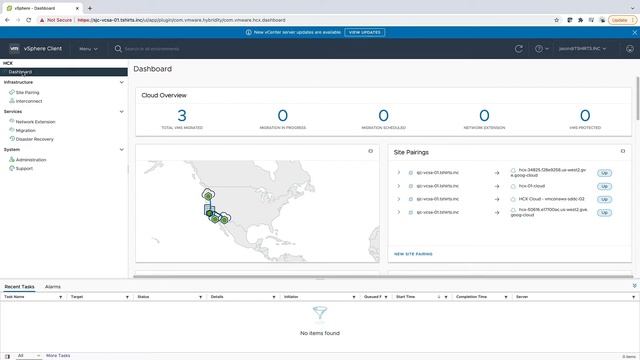640x360 pixels.
Task: Click Up status for HCX Cloud vmconaws sddc-02
Action: 604,200
